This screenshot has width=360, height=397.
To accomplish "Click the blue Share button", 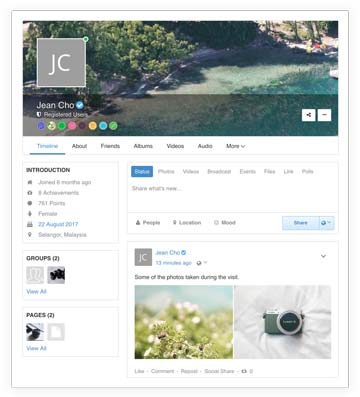I will point(301,223).
